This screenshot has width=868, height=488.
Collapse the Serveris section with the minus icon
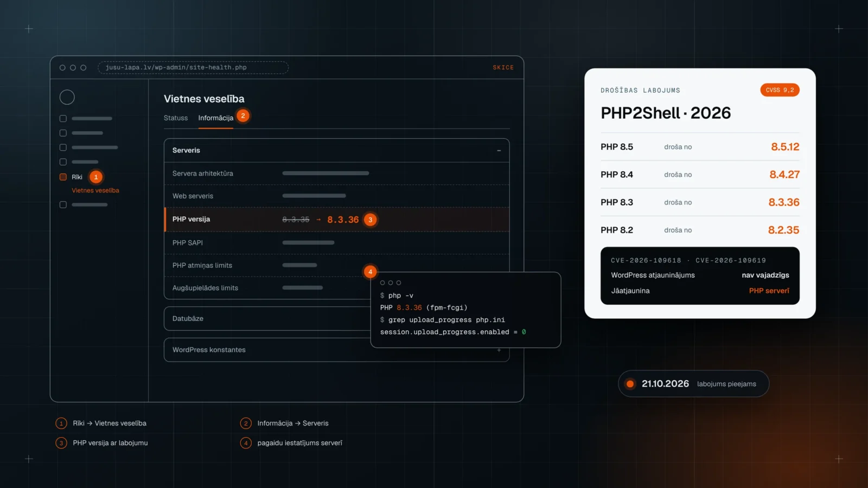point(499,150)
